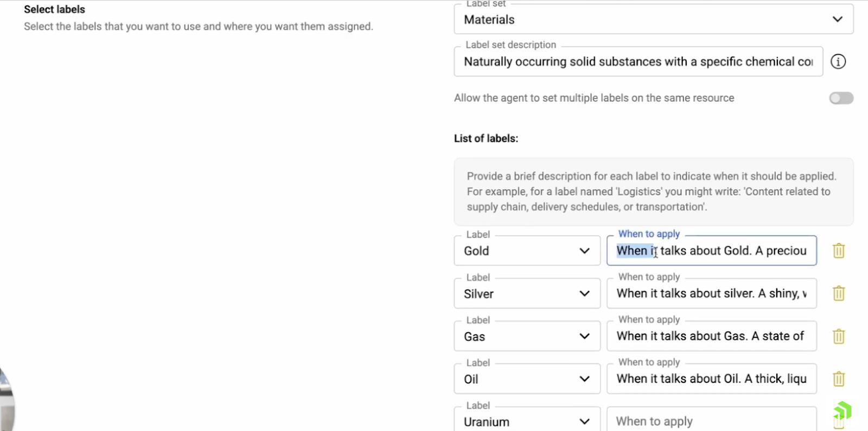Delete the Oil label row
The image size is (868, 431).
839,378
